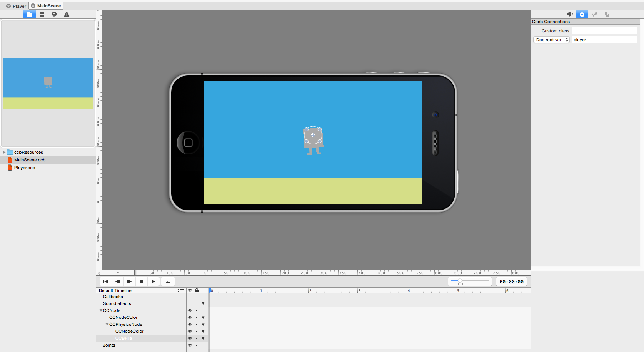Image resolution: width=644 pixels, height=352 pixels.
Task: Select the player character in the canvas
Action: 313,141
